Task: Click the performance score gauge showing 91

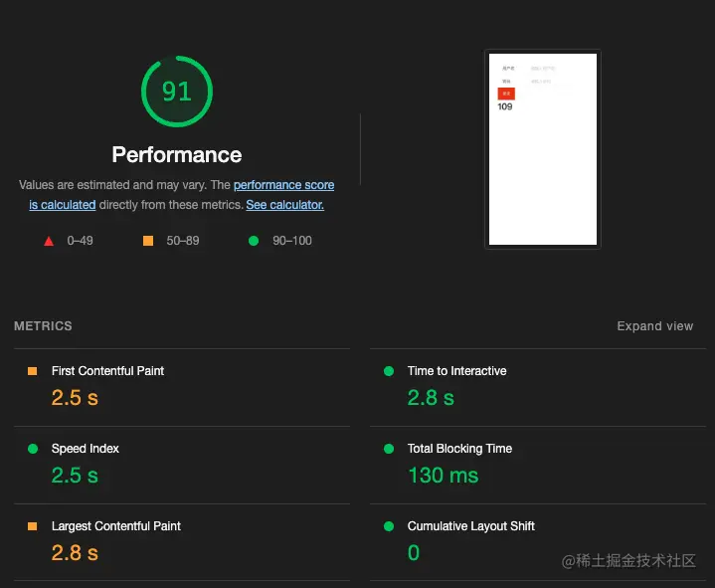Action: [x=177, y=92]
